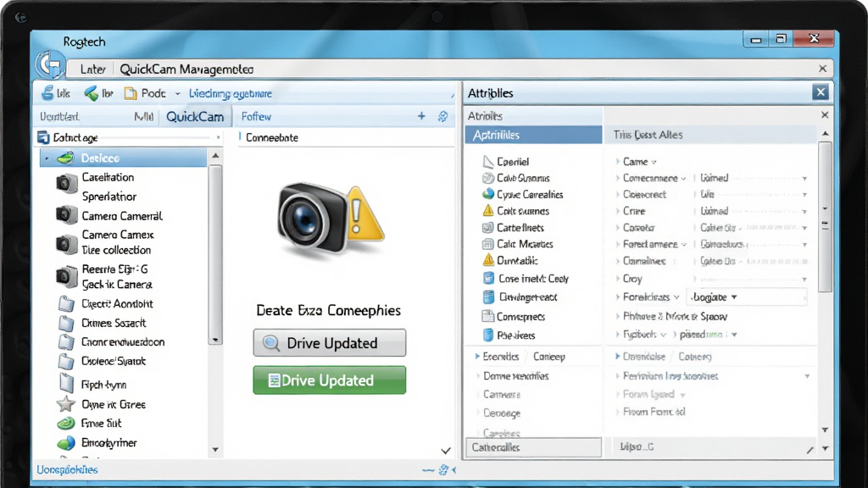
Task: Open the arrow next to 'Pode'
Action: (x=178, y=94)
